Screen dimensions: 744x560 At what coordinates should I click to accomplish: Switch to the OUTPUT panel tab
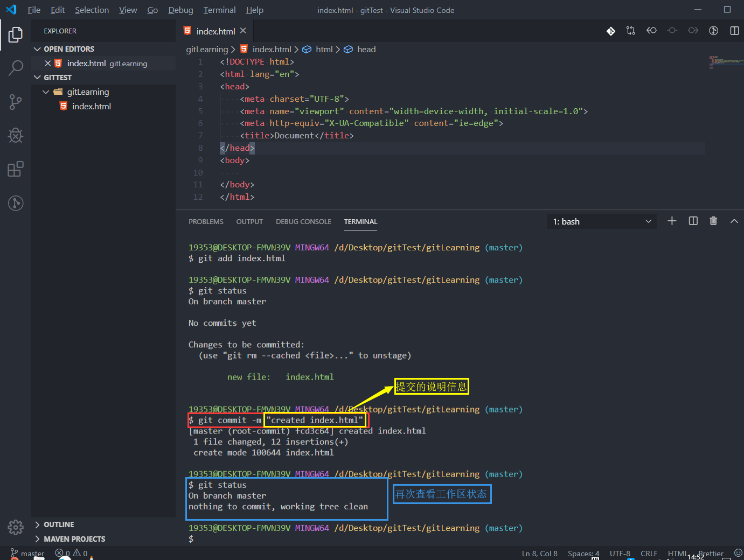(249, 221)
